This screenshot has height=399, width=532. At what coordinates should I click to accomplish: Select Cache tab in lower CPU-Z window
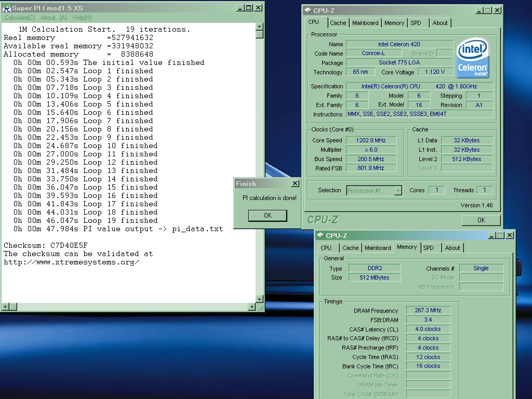(351, 248)
